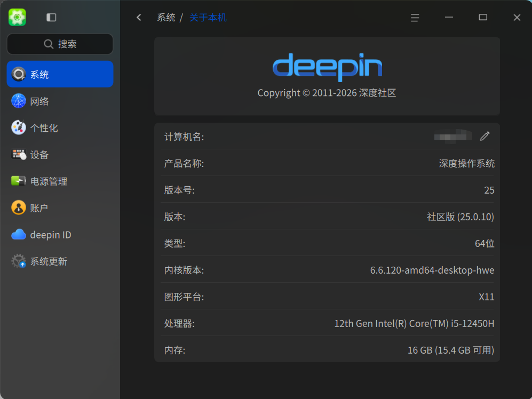Click kernel version 6.6.120-amd64-desktop-hwe

click(x=432, y=270)
